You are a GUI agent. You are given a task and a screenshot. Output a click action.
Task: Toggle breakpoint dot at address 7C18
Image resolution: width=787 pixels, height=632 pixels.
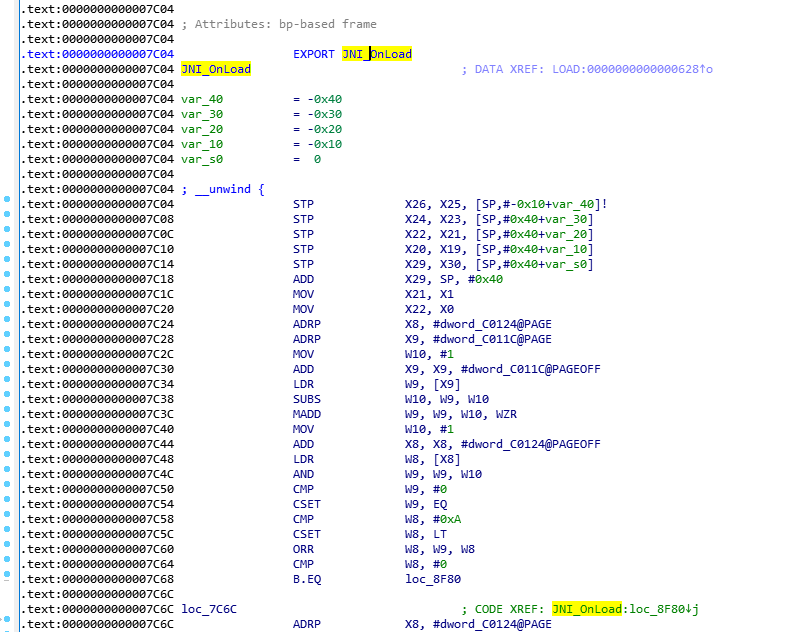click(7, 274)
